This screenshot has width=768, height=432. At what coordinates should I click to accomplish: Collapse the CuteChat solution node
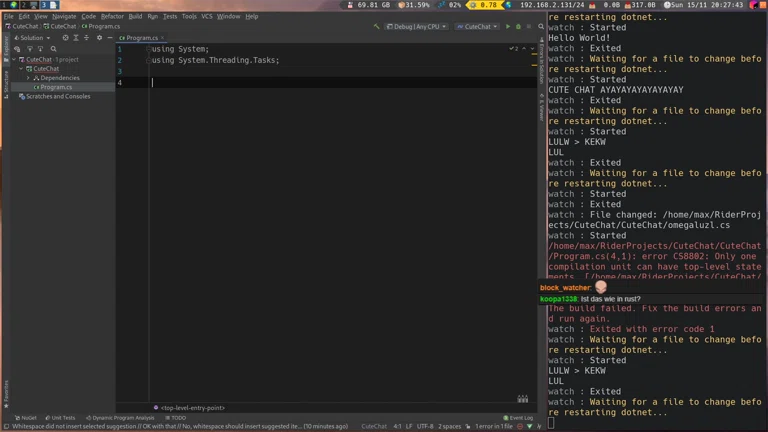[14, 60]
